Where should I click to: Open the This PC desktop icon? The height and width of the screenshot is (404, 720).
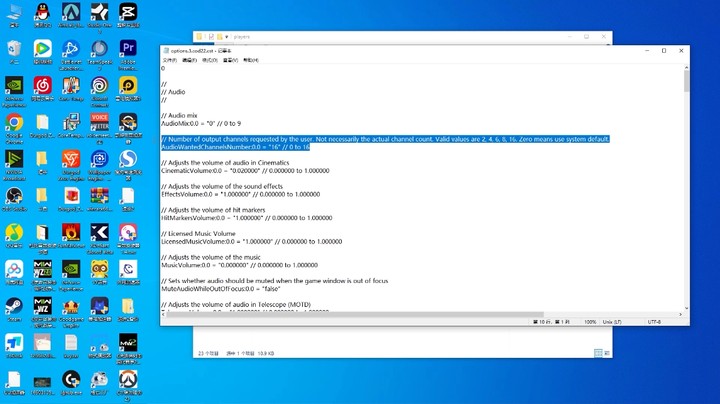[14, 15]
